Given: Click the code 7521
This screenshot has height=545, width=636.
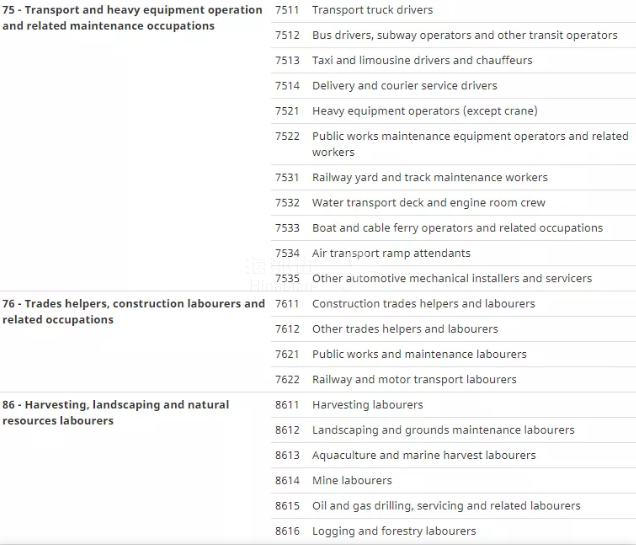Looking at the screenshot, I should pos(287,111).
